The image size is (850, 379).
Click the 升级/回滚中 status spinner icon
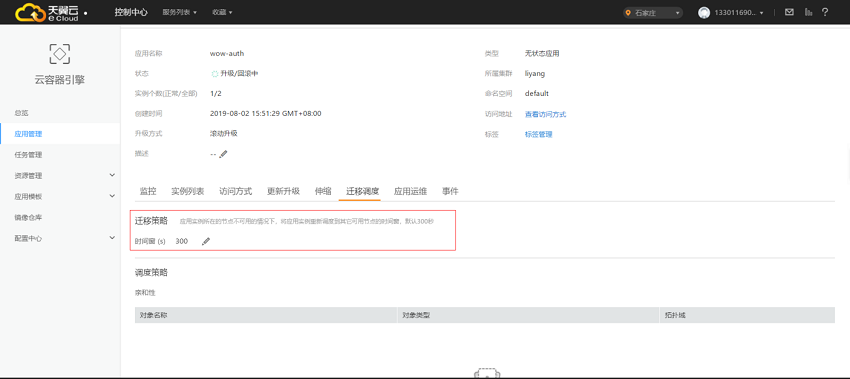(x=215, y=73)
